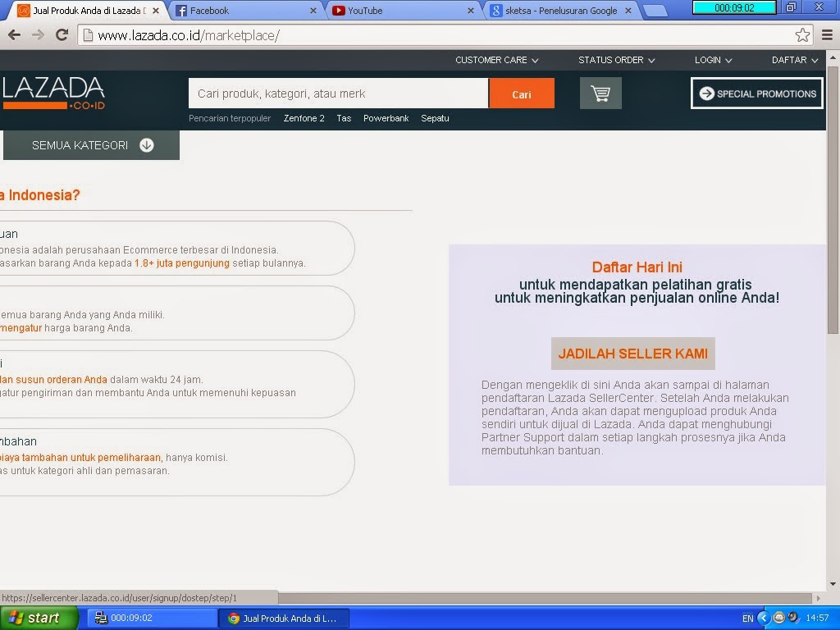Click the horizontal scrollbar at page bottom
This screenshot has width=840, height=630.
pyautogui.click(x=545, y=598)
